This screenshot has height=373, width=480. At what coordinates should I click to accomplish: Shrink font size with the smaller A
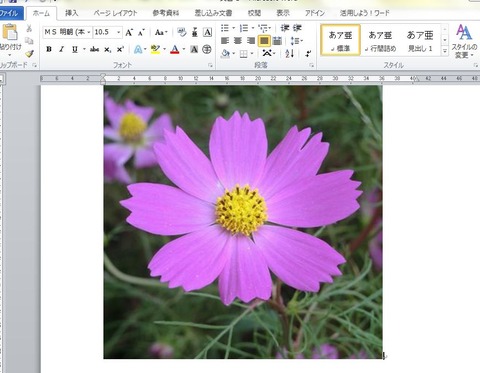tap(141, 32)
